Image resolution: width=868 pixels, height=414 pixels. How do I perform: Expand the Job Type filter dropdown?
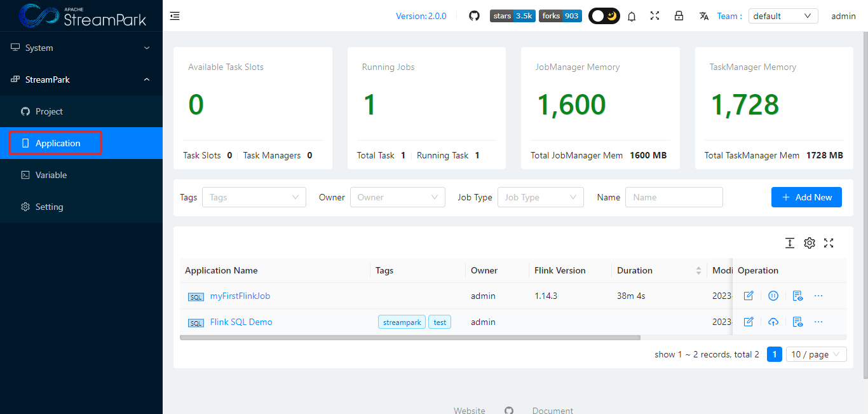(x=540, y=197)
